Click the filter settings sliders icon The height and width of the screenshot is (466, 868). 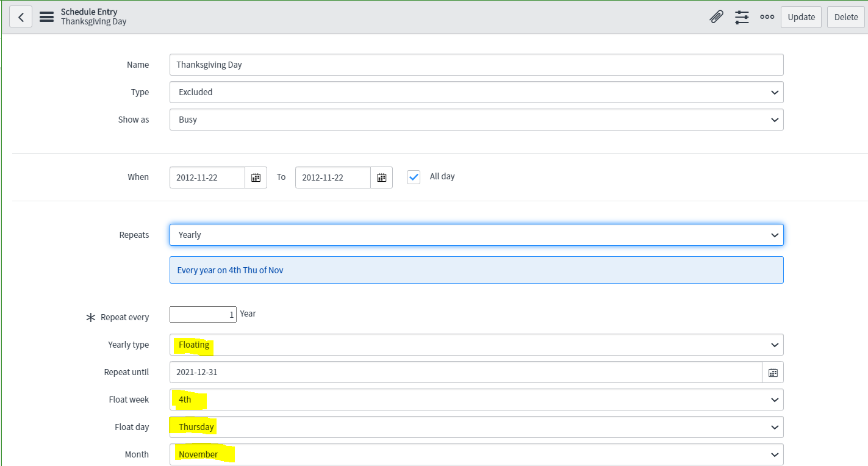coord(742,17)
